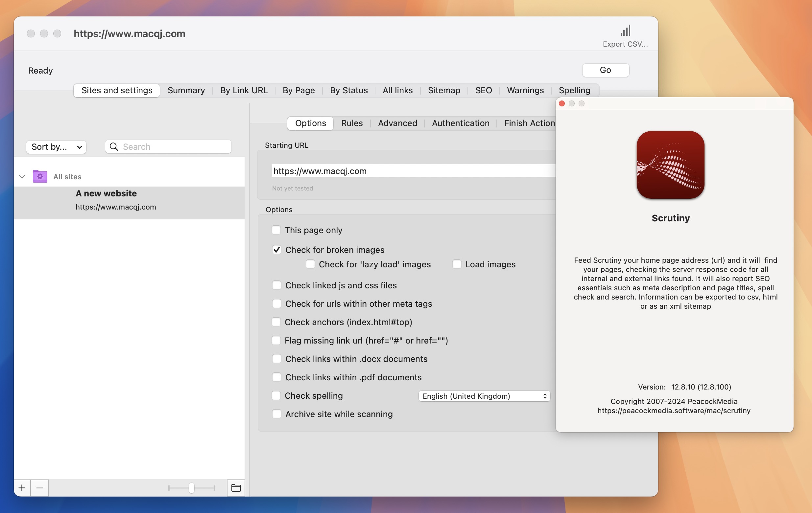Click the Scrutiny app icon in About window
This screenshot has width=812, height=513.
pos(670,165)
